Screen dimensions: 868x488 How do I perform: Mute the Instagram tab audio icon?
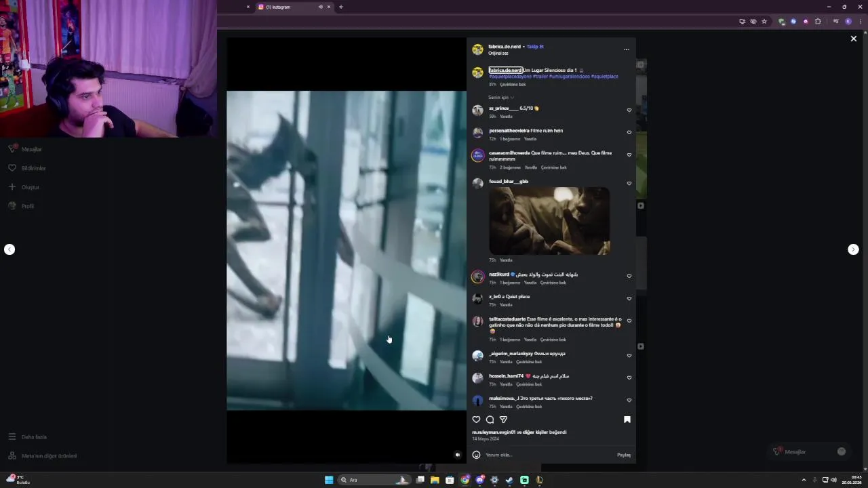pos(320,7)
